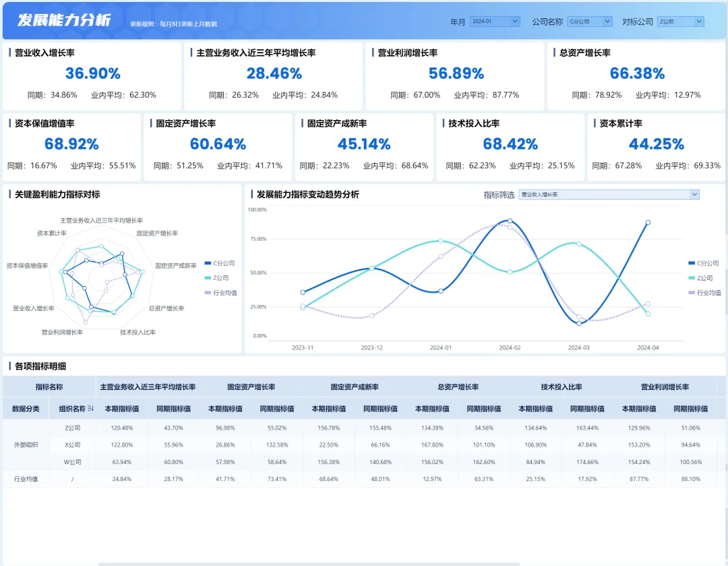Open the 年月 dropdown showing 2024-01
Screen dimensions: 728x566
click(495, 22)
